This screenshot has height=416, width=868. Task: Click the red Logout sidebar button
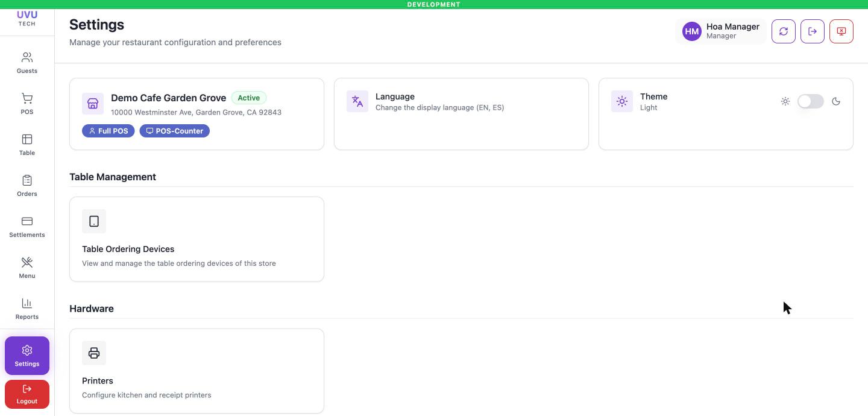[27, 394]
